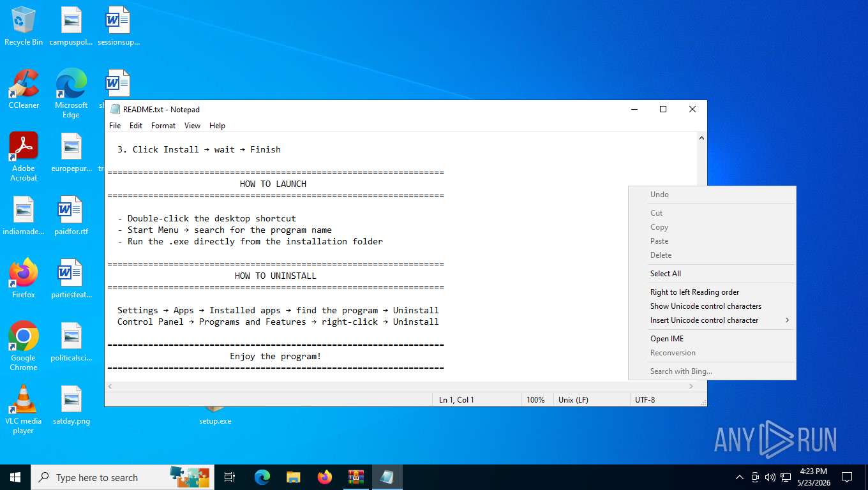Open the notification center

click(847, 477)
